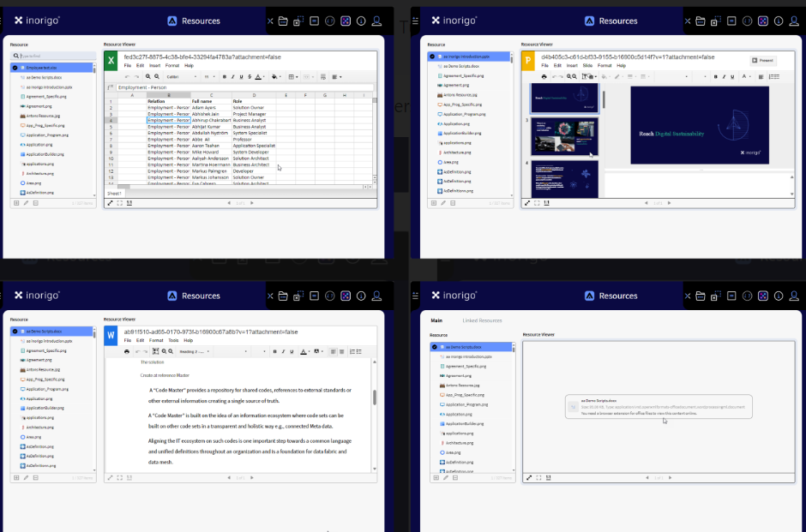Toggle the checkmark beside aa Demo Scripts.docx in Main tab panel
The width and height of the screenshot is (806, 532).
click(x=435, y=347)
